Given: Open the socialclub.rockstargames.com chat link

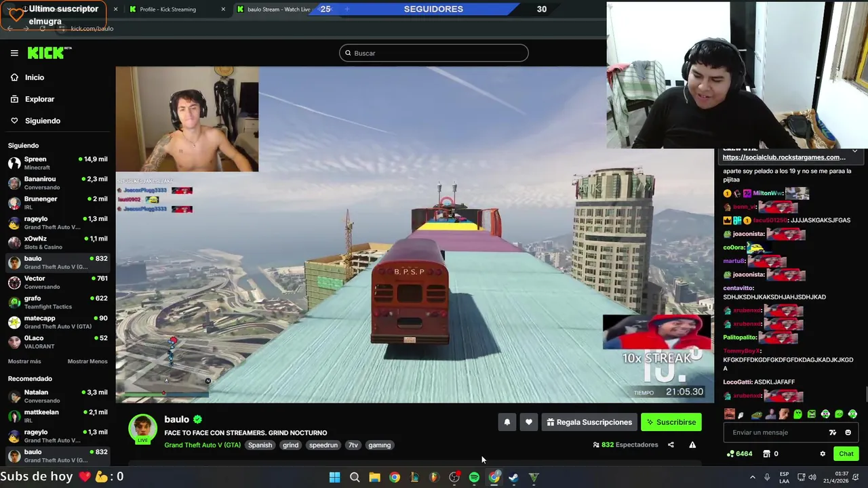Looking at the screenshot, I should [x=784, y=157].
